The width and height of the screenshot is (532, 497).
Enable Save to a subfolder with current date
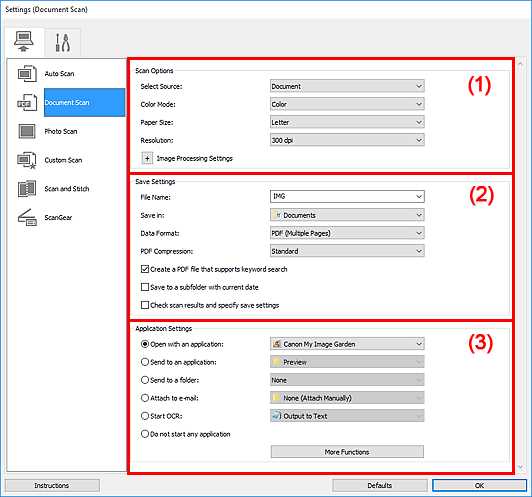tap(145, 287)
